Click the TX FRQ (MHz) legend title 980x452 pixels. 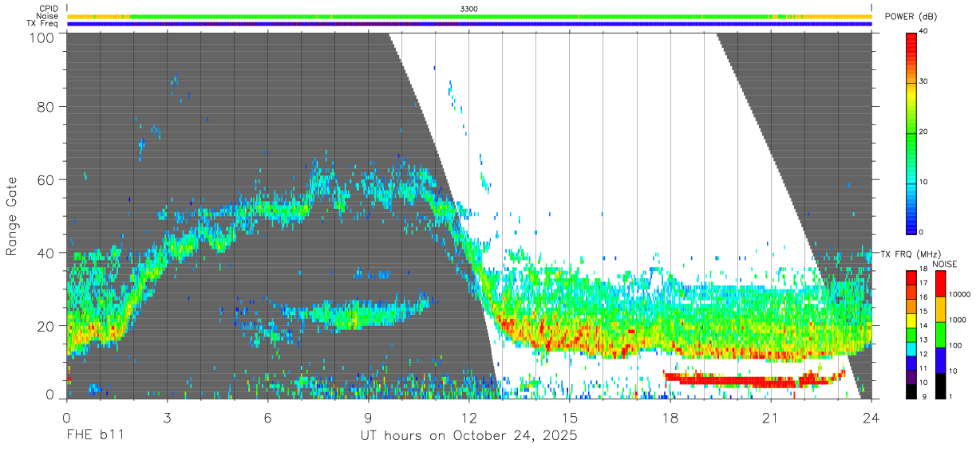(x=910, y=254)
